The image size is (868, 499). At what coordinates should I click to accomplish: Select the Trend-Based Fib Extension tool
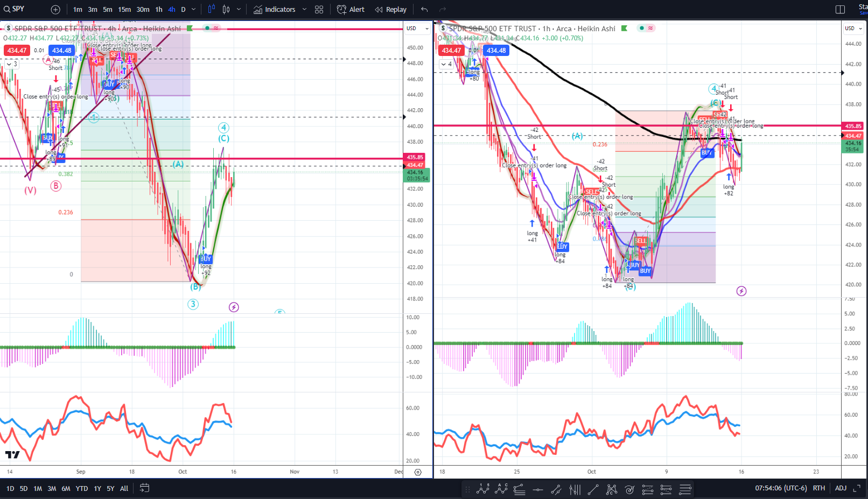648,489
